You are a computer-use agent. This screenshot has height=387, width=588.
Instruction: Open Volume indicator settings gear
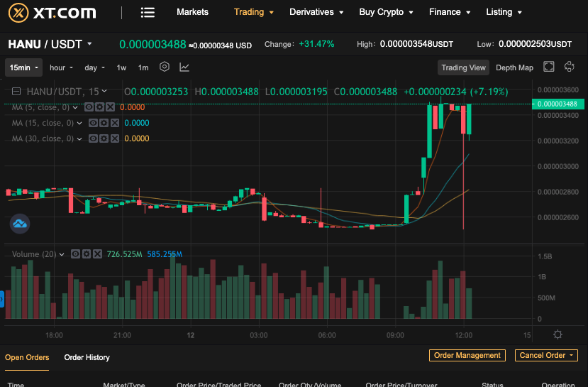click(87, 254)
